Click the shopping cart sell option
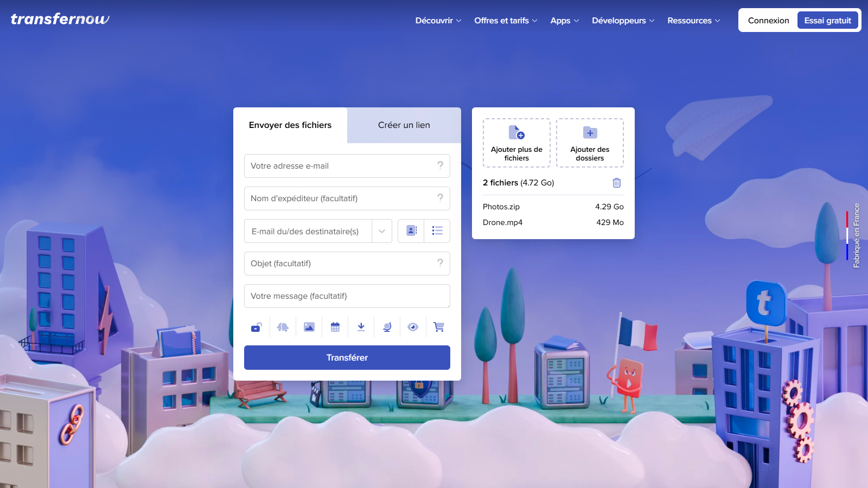The image size is (868, 488). (439, 327)
